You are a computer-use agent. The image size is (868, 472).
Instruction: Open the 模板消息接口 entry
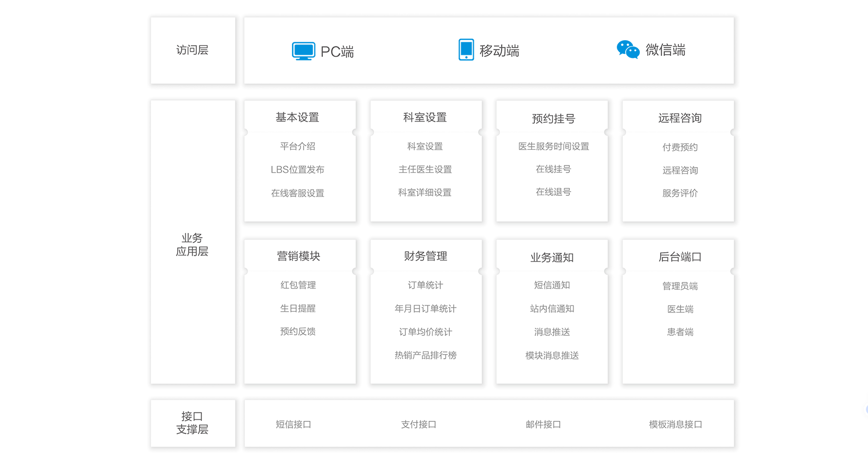[x=675, y=424]
